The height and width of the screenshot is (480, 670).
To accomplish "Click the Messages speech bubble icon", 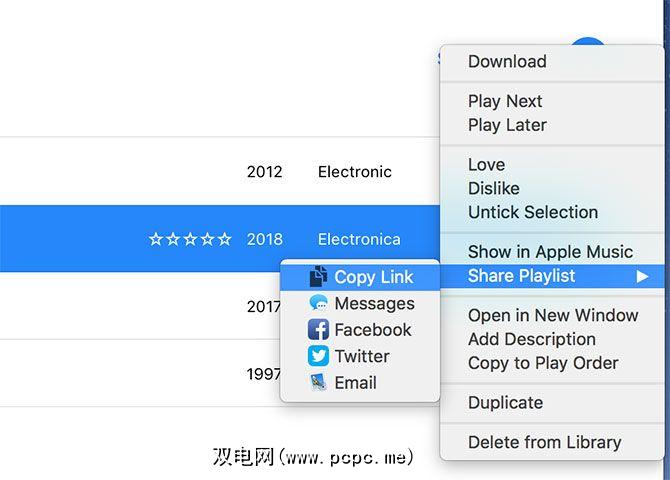I will point(318,303).
